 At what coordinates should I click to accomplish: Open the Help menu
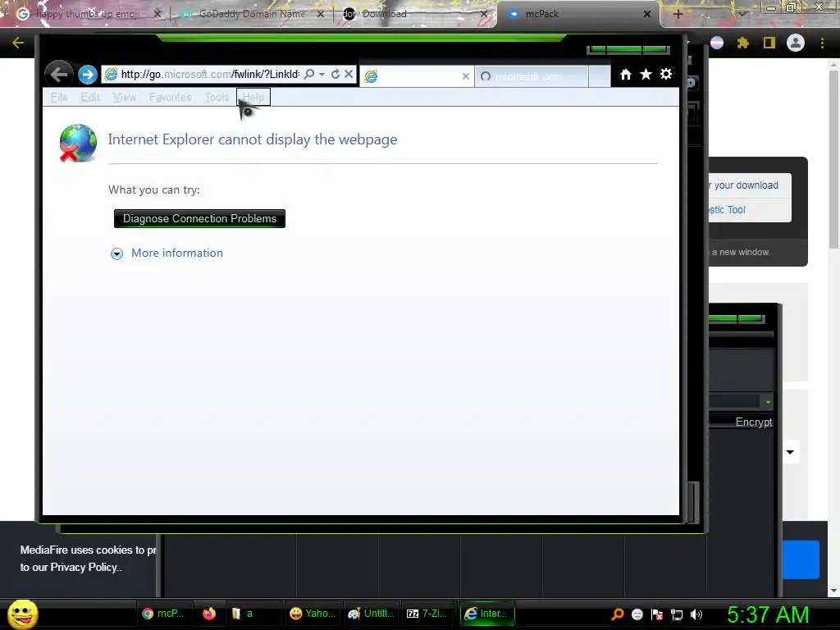click(253, 97)
